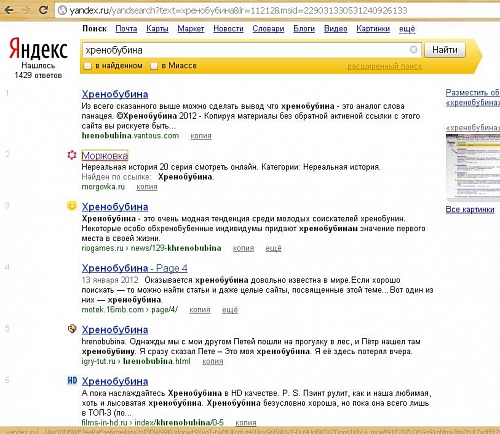Open копия for riogames.ru result
The width and height of the screenshot is (500, 434).
pyautogui.click(x=243, y=248)
